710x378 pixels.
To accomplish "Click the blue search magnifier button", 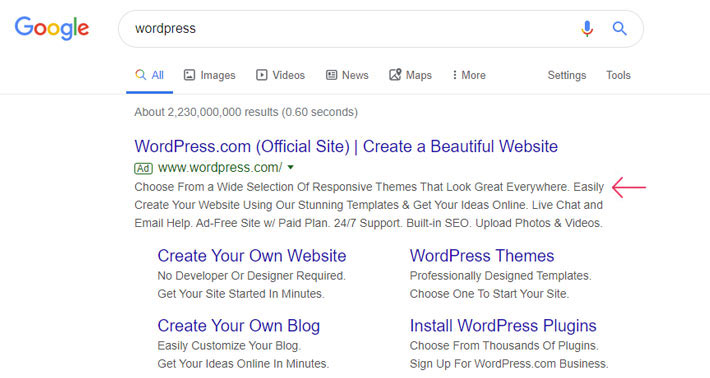I will (x=619, y=29).
